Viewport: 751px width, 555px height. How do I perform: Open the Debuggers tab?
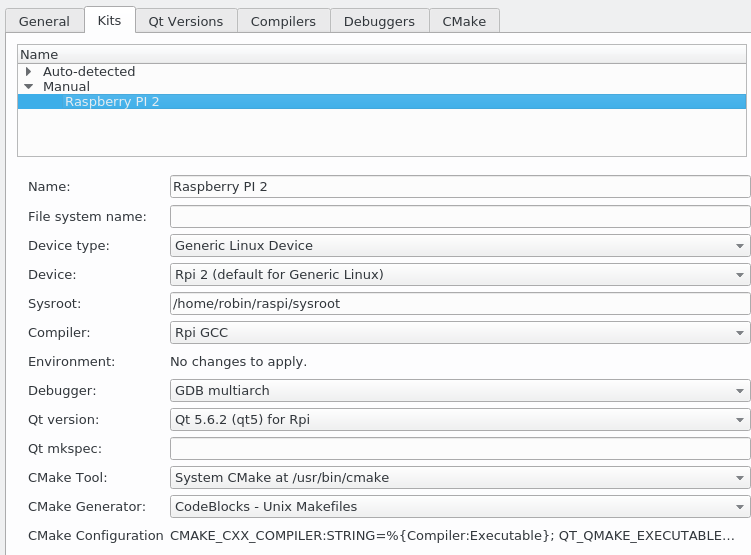[x=379, y=21]
